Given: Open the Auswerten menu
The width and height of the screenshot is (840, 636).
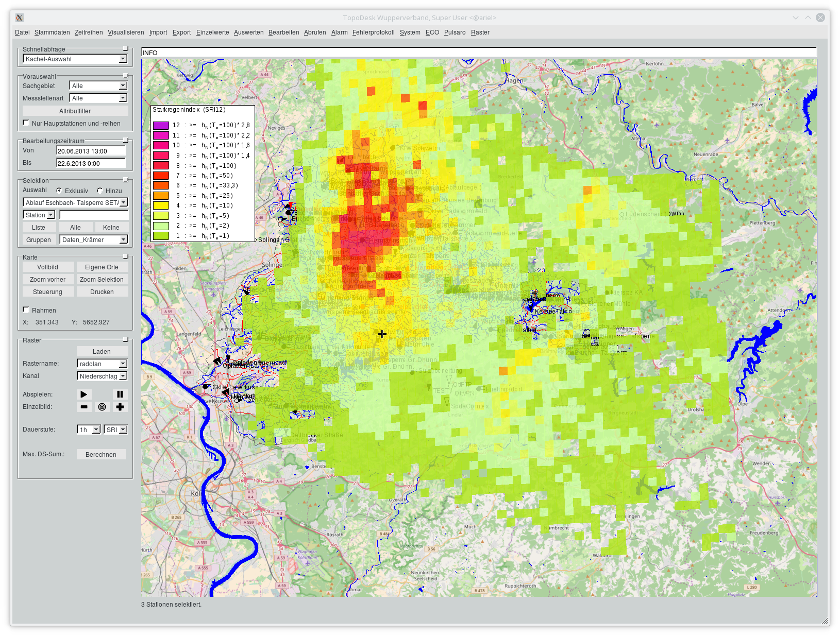Looking at the screenshot, I should (248, 32).
